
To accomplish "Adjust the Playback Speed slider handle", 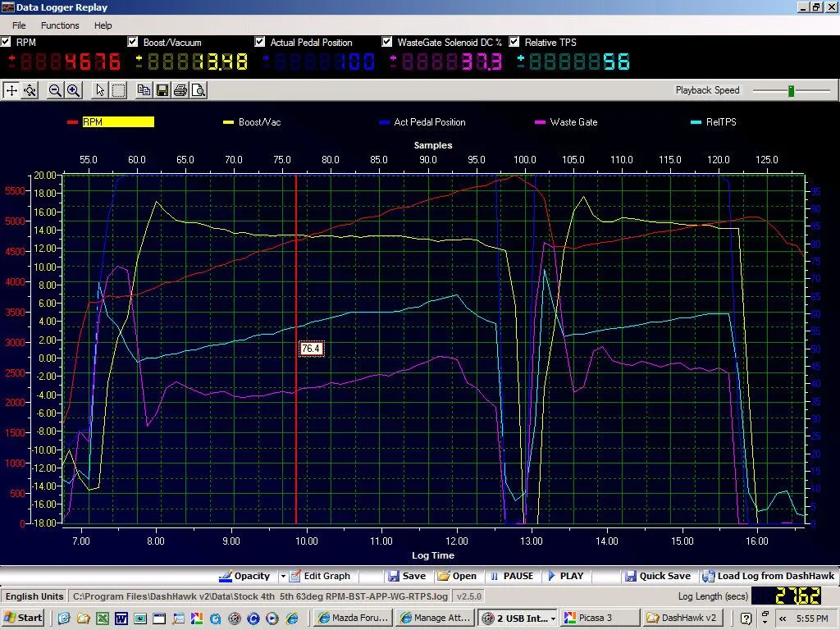I will (x=791, y=90).
